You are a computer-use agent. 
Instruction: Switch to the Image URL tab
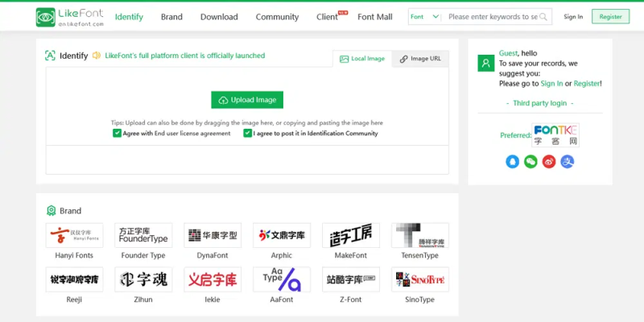[x=420, y=59]
